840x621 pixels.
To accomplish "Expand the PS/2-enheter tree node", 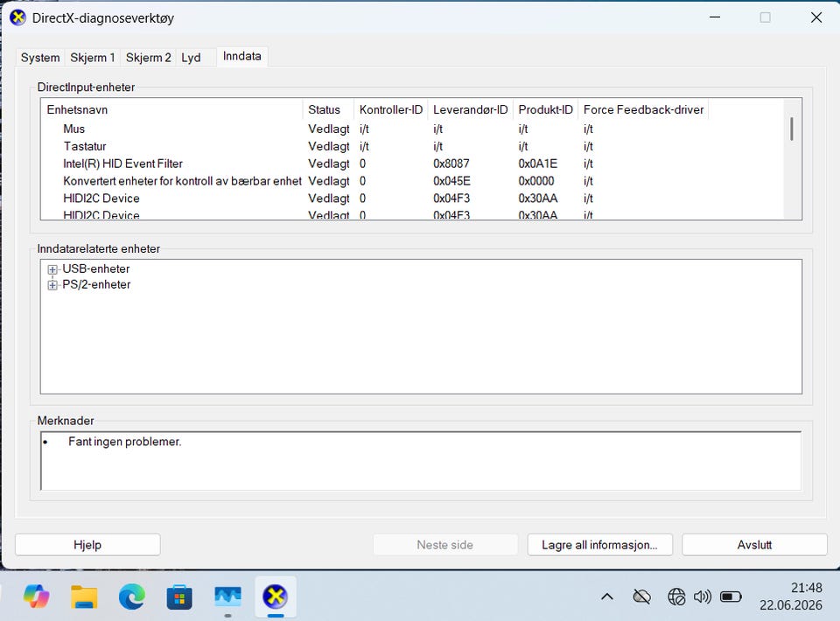I will (52, 285).
